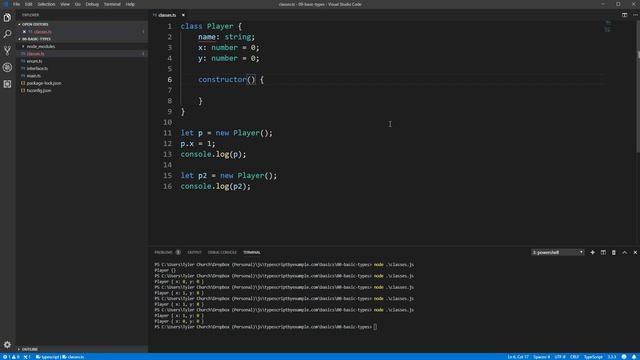Viewport: 640px width, 360px height.
Task: Expand the node_modules folder
Action: [40, 47]
